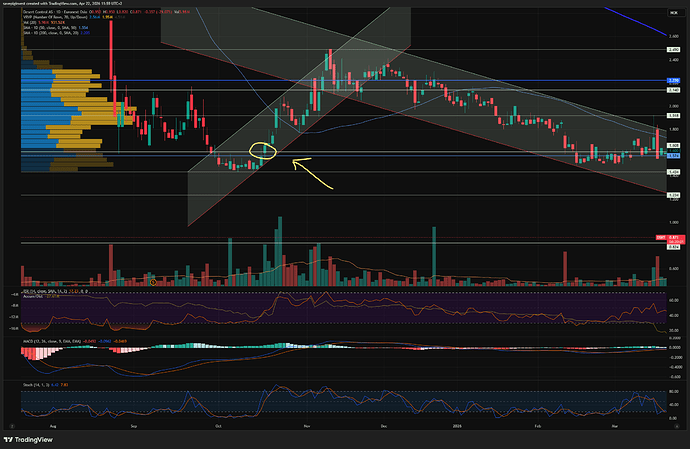The image size is (690, 449).
Task: Click the small round icon at time axis right end
Action: (677, 426)
